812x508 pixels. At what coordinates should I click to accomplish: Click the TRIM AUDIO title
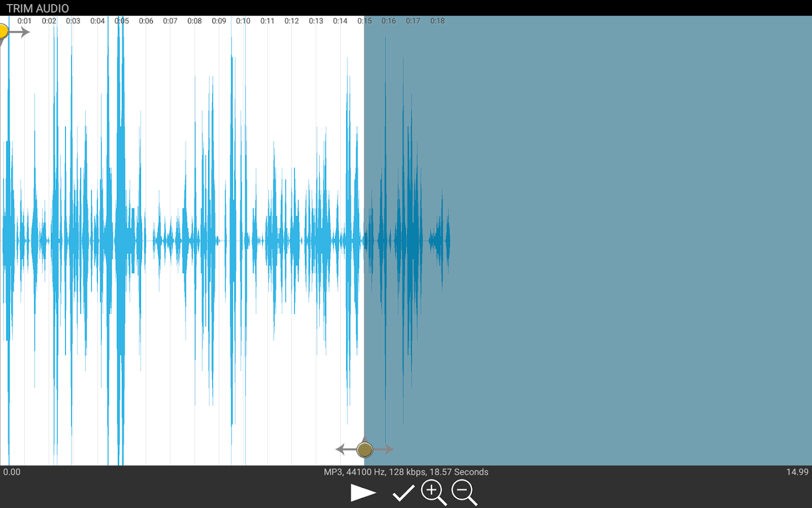(38, 8)
